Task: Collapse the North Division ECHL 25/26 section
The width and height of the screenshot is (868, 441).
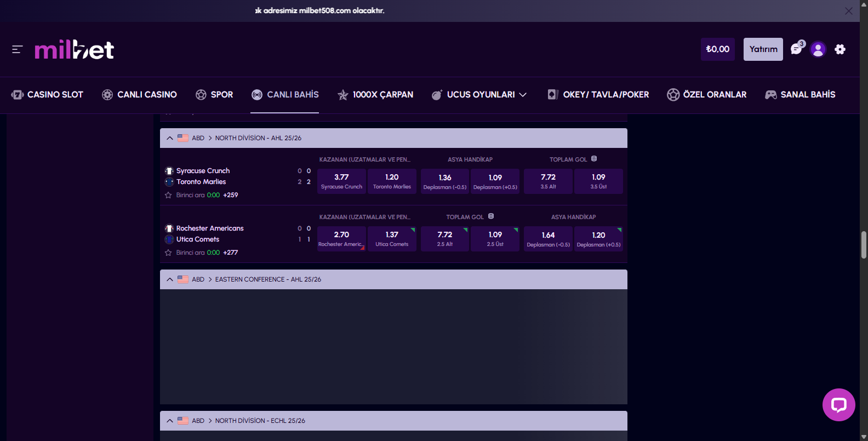Action: 170,421
